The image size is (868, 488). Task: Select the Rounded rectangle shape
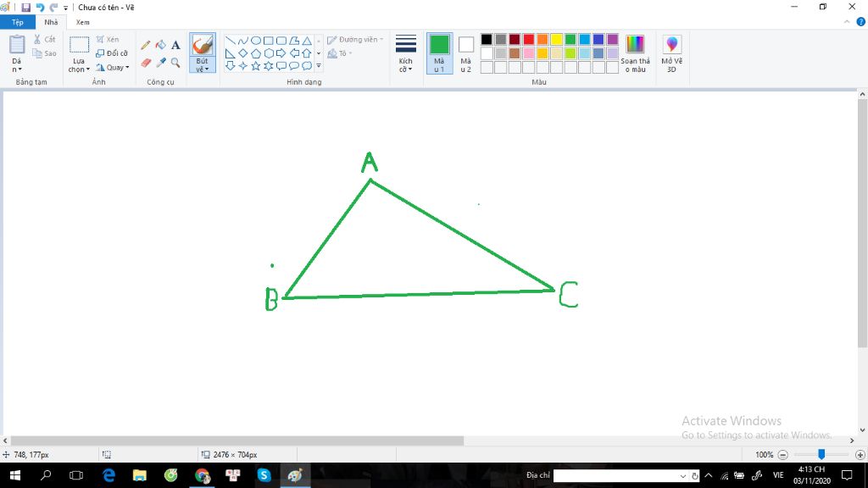pyautogui.click(x=281, y=41)
